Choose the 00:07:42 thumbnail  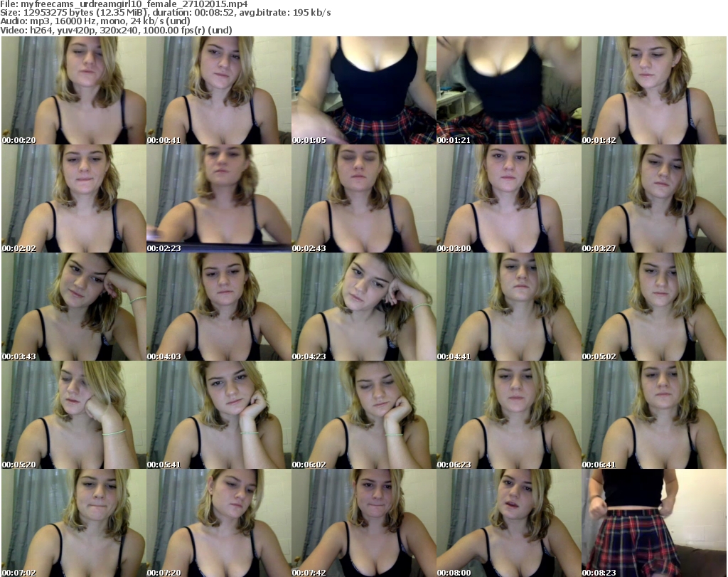coord(364,523)
